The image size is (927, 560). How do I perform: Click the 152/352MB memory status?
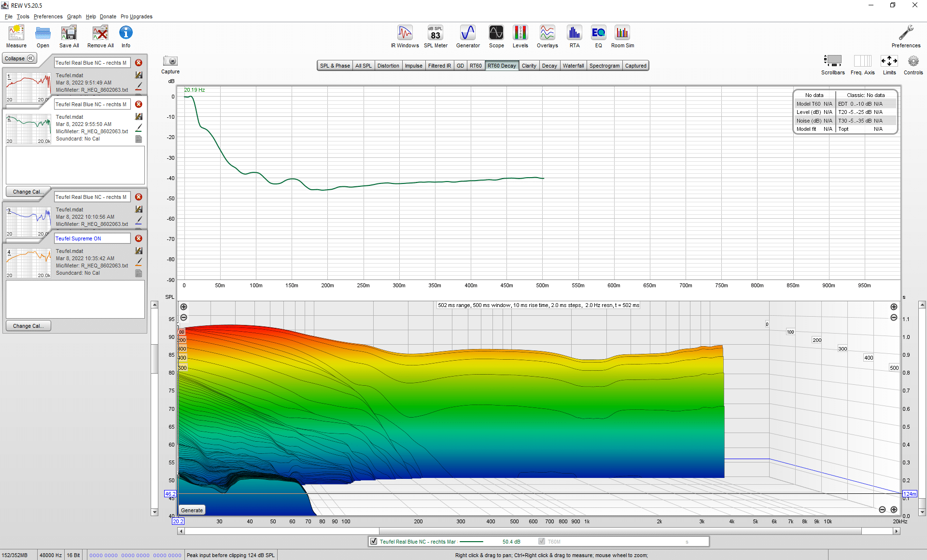[15, 555]
